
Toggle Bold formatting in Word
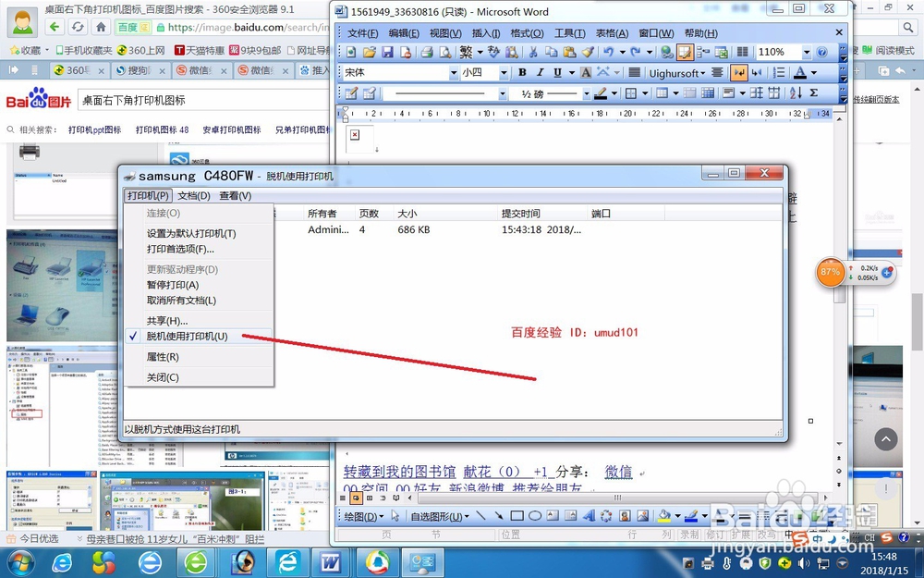point(522,72)
